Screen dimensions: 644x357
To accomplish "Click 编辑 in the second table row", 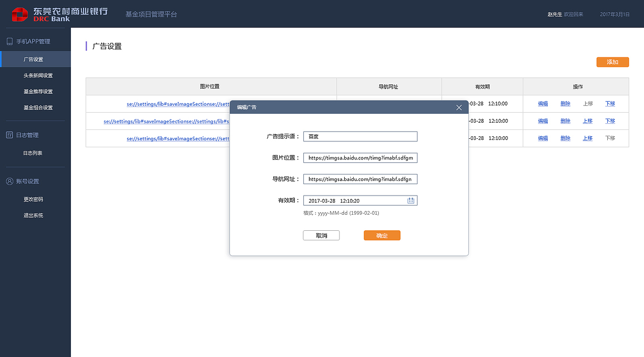I will coord(543,121).
